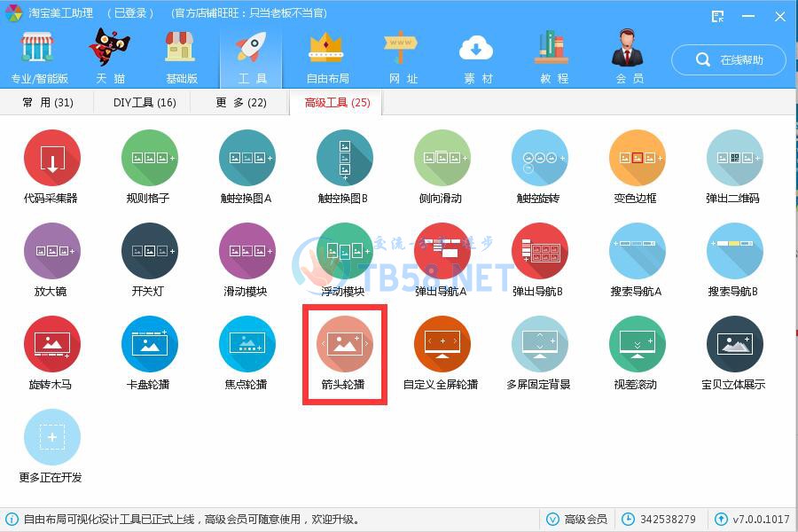Click the 高级会员 status bar item

[x=577, y=519]
